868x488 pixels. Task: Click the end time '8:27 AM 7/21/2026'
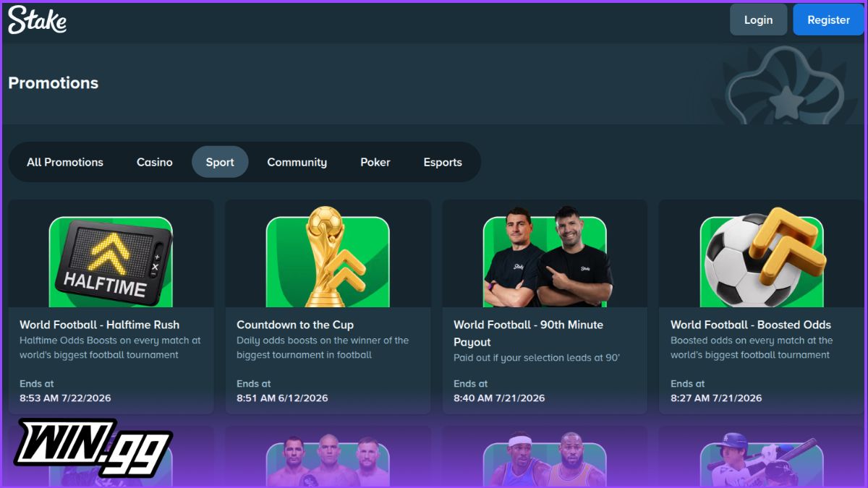tap(716, 398)
